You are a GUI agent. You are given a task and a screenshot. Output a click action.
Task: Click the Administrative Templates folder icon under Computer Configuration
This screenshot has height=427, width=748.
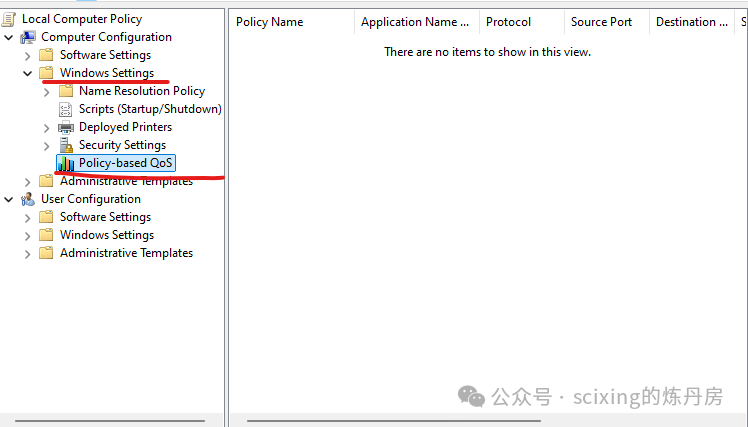[x=46, y=181]
